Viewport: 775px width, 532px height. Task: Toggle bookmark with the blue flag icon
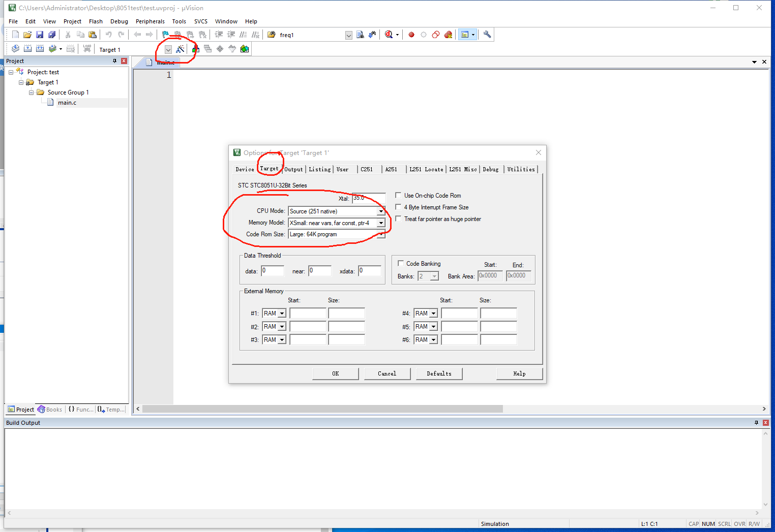pyautogui.click(x=165, y=35)
